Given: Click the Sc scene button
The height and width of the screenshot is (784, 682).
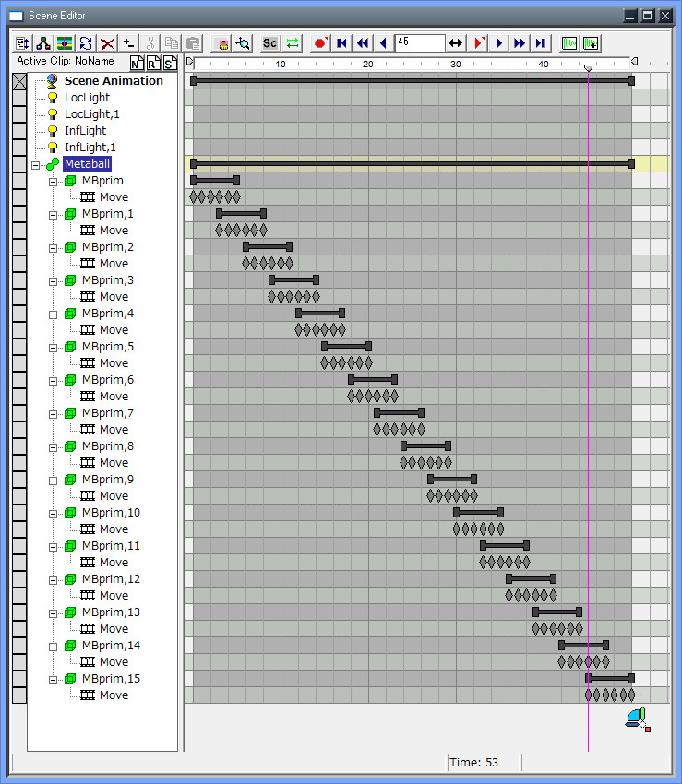Looking at the screenshot, I should point(269,43).
